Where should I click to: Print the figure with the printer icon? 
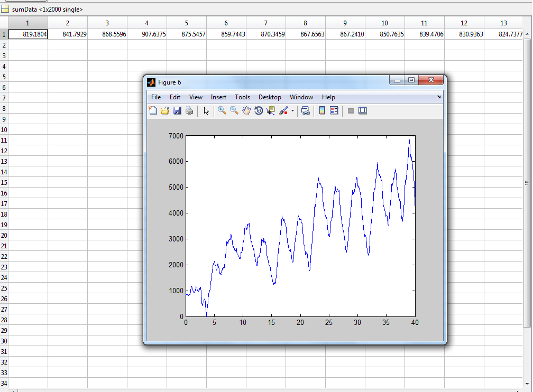[189, 110]
